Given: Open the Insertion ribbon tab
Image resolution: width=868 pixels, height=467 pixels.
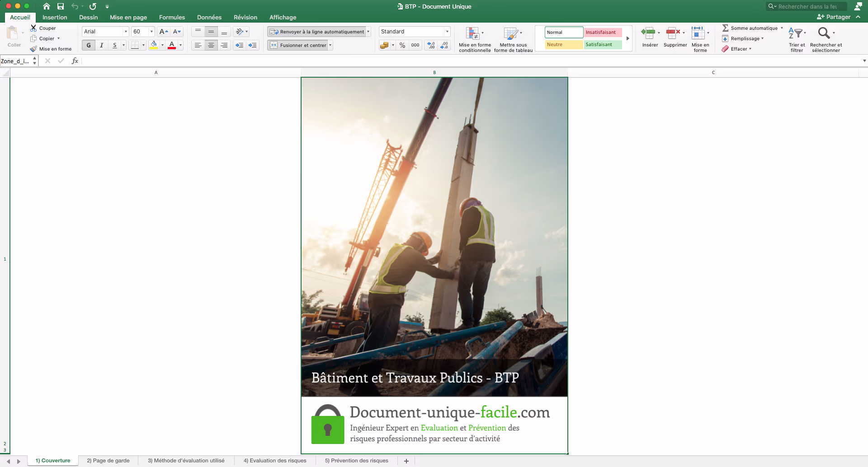Looking at the screenshot, I should 55,17.
